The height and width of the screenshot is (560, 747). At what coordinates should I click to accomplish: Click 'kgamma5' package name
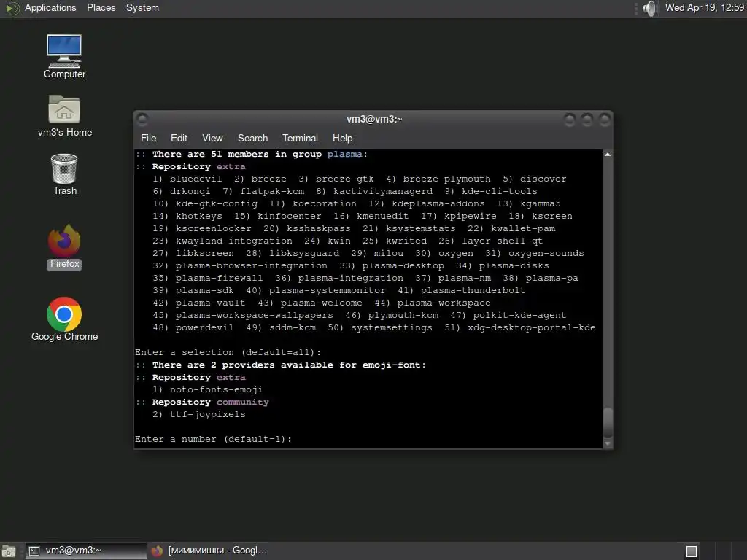pos(541,203)
